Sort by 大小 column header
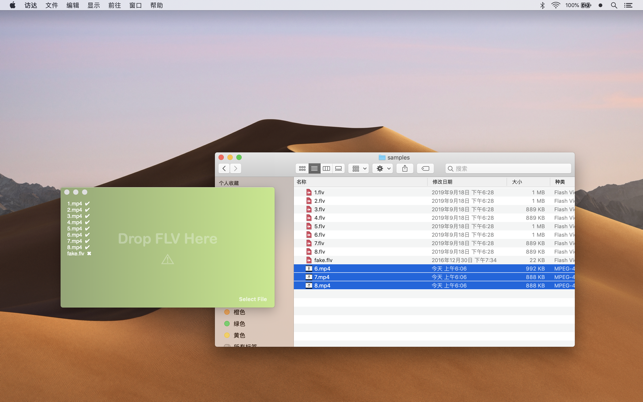This screenshot has width=643, height=402. click(528, 182)
